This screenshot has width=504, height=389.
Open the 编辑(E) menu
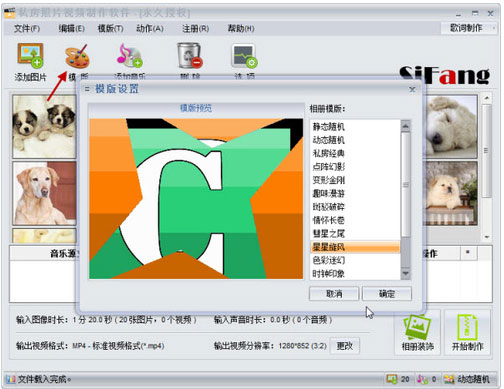(x=71, y=29)
